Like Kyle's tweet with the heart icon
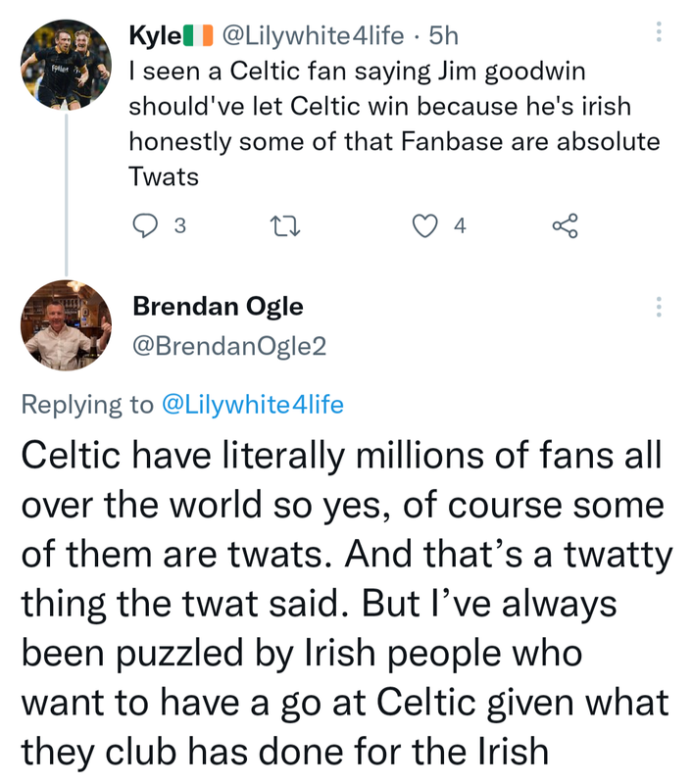This screenshot has width=693, height=784. coord(423,226)
